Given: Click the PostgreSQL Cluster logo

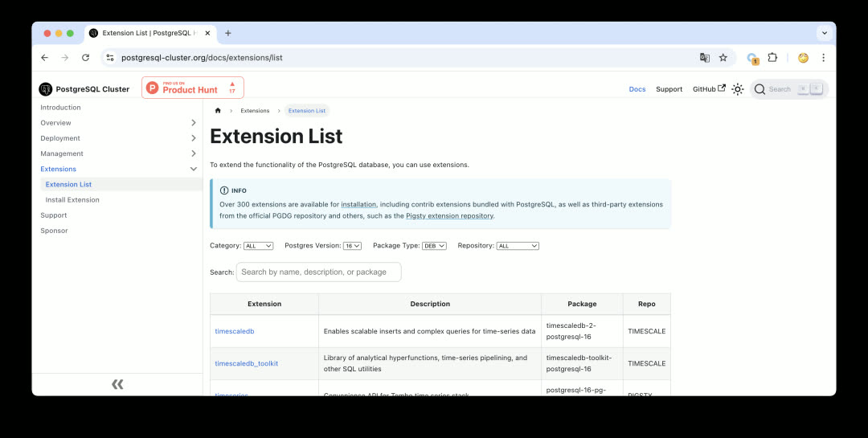Looking at the screenshot, I should pyautogui.click(x=84, y=89).
